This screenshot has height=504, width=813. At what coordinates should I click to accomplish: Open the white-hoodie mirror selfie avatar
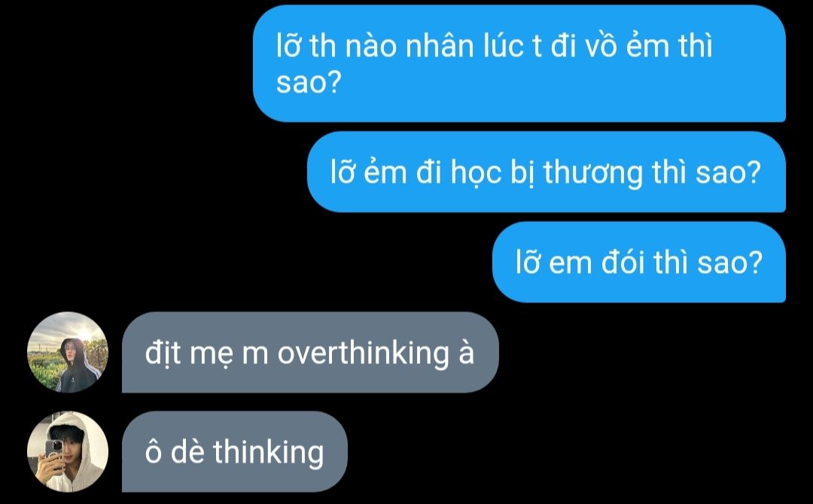68,451
